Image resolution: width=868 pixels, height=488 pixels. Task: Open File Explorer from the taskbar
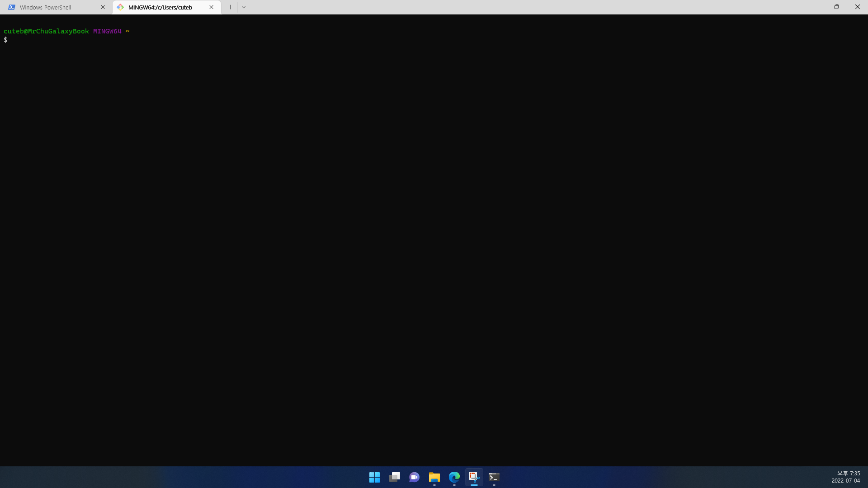[434, 477]
